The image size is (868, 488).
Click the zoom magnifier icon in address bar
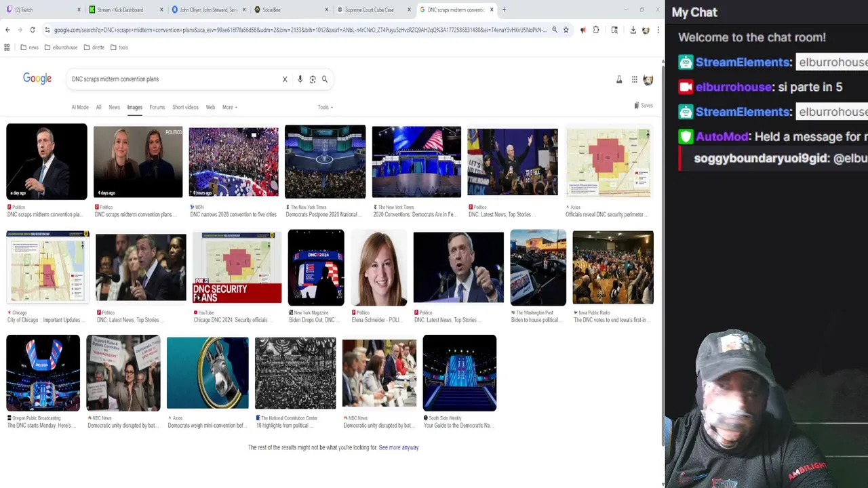(555, 30)
